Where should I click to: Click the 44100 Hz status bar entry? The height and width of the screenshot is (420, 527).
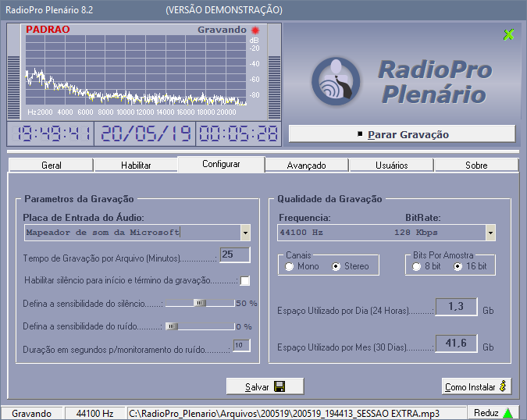click(x=94, y=413)
